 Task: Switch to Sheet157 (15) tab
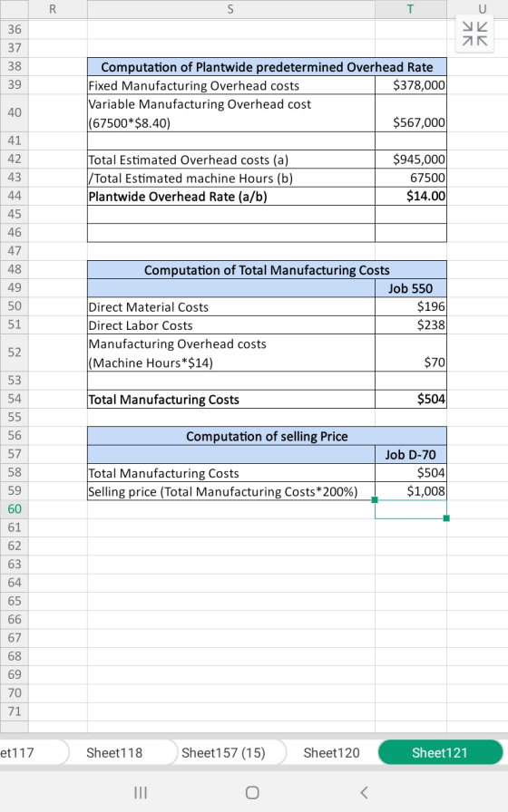(x=223, y=752)
